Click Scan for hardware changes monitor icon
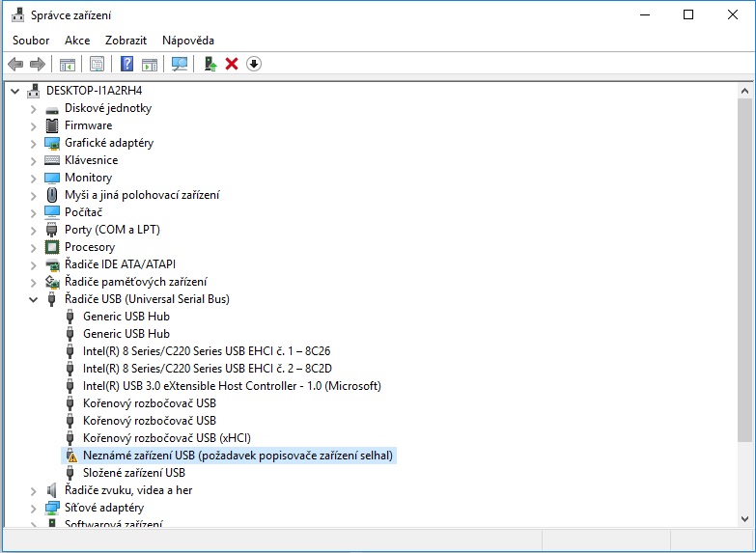This screenshot has height=553, width=756. (179, 64)
